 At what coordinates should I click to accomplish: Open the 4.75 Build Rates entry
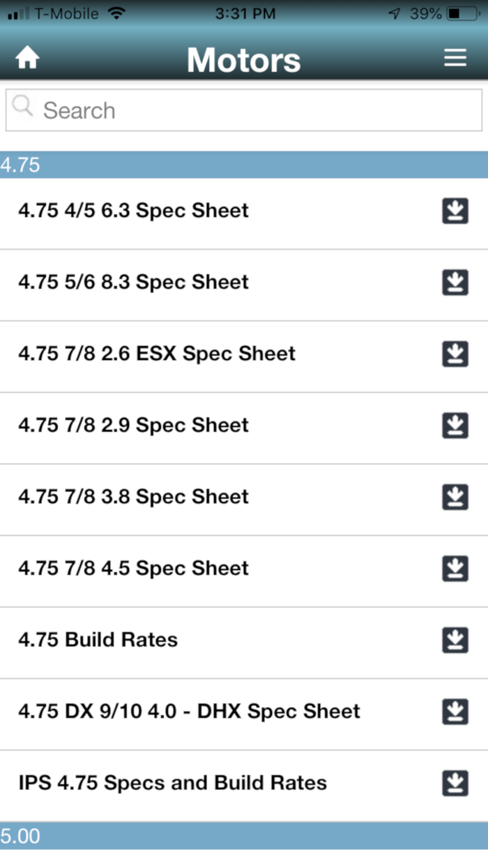pyautogui.click(x=98, y=640)
